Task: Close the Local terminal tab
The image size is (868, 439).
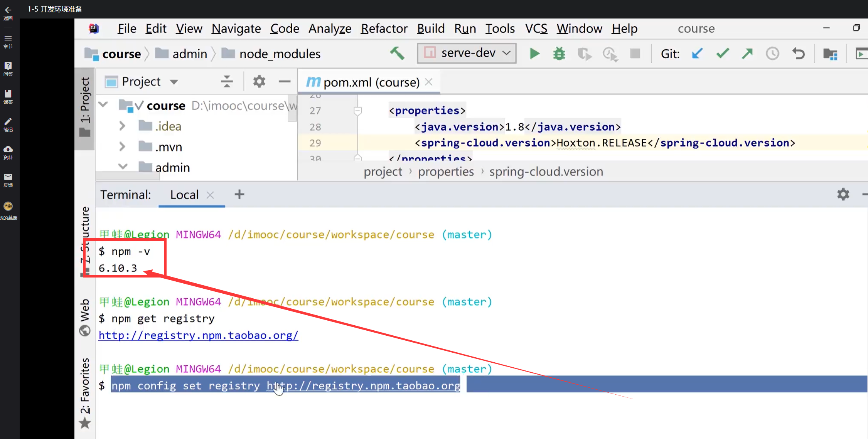Action: point(210,195)
